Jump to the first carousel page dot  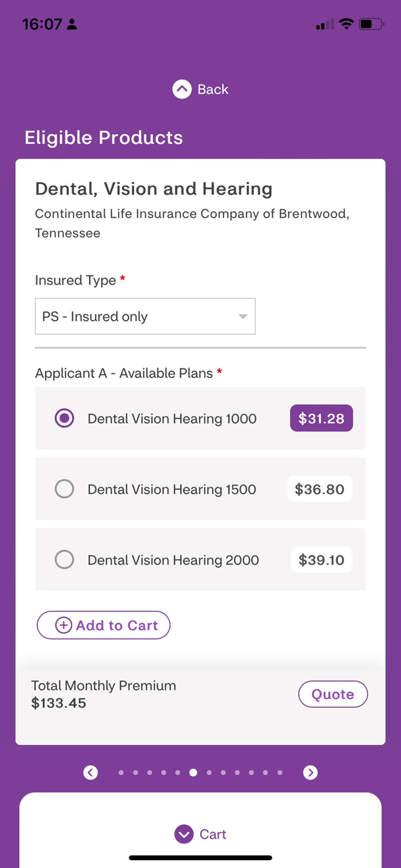121,772
